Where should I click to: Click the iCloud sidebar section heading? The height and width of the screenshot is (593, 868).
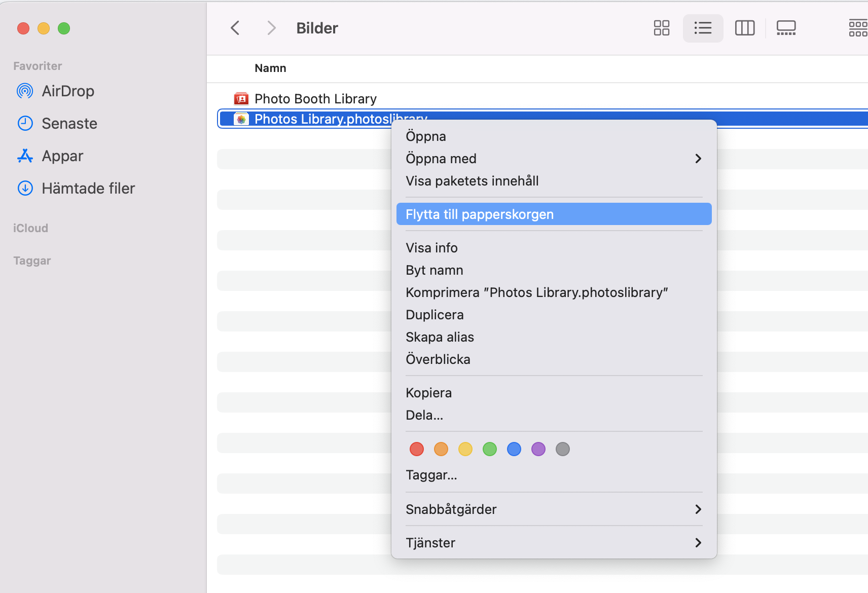[x=30, y=228]
